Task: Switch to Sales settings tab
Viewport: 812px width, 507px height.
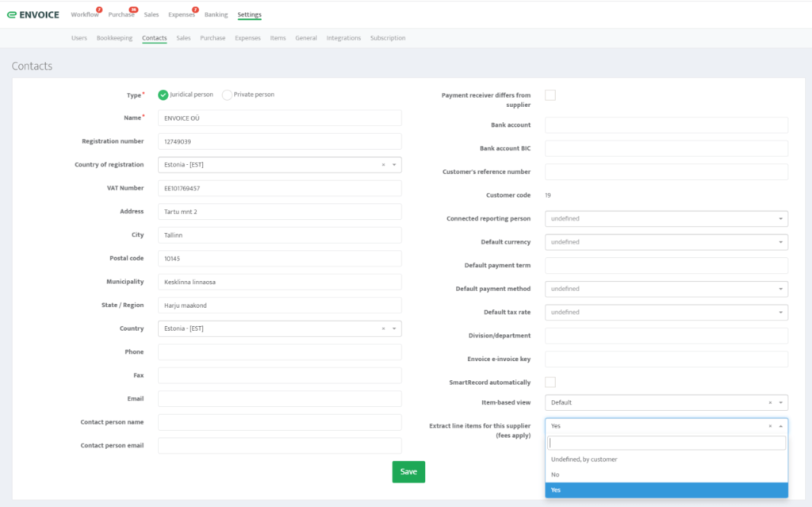Action: point(183,38)
